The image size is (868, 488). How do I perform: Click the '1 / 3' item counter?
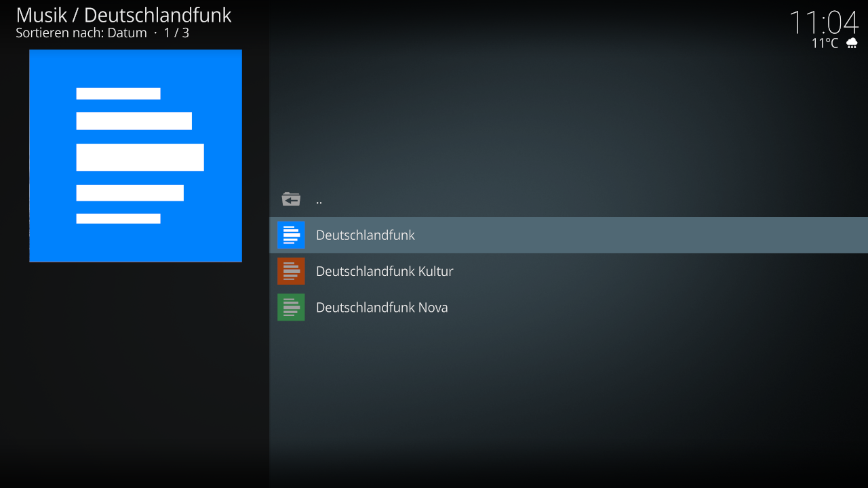(x=176, y=33)
